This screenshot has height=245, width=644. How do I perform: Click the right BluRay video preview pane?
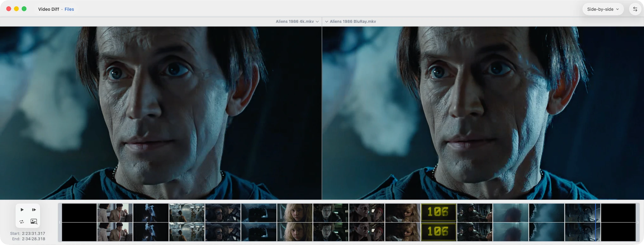coord(483,113)
